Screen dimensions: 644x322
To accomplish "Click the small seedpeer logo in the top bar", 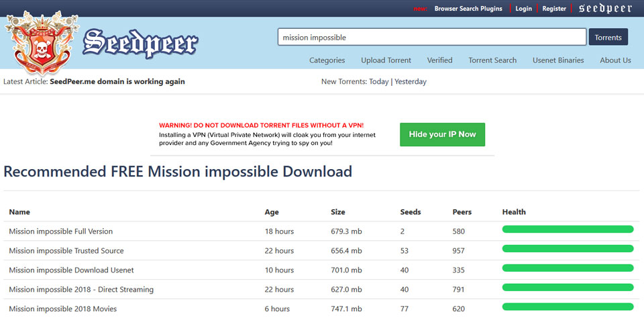I will coord(605,8).
